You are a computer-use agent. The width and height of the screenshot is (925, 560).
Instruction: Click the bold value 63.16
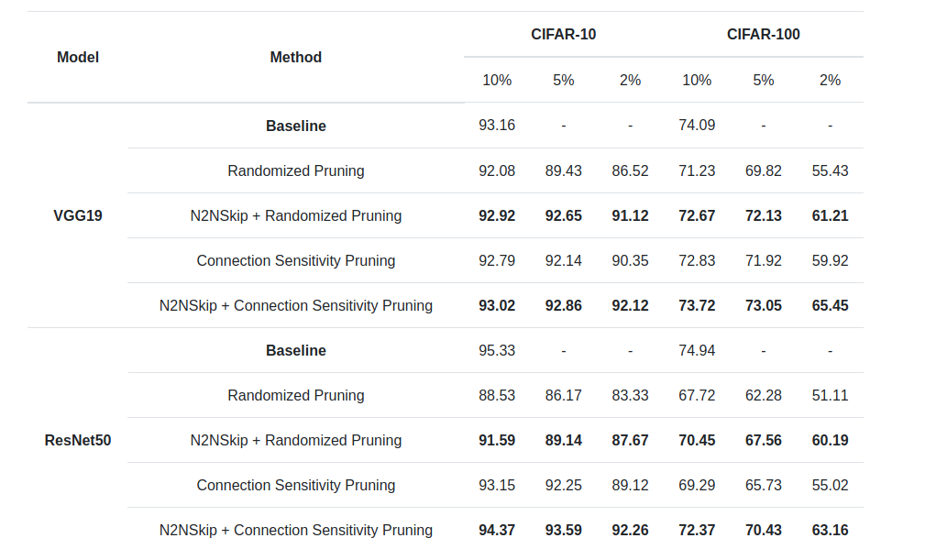coord(830,530)
